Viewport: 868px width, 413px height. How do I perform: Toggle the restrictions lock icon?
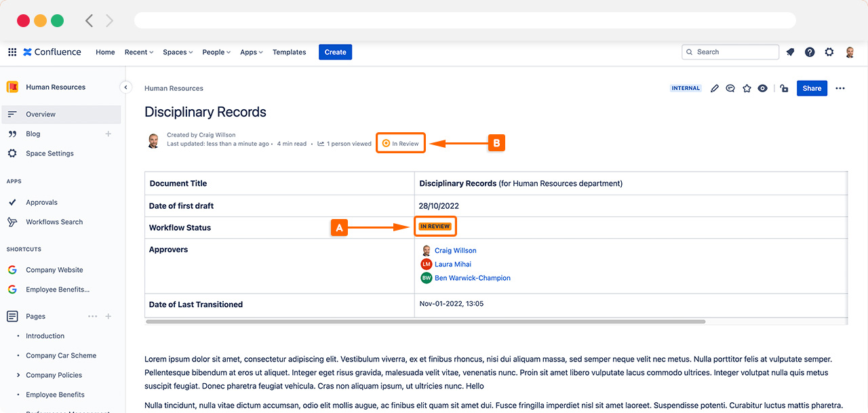[x=784, y=88]
